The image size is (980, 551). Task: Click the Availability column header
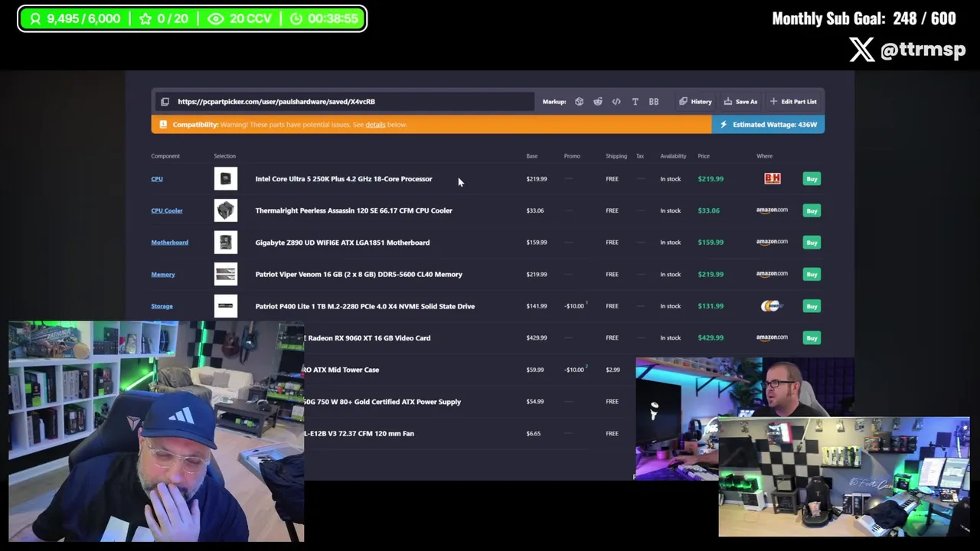(x=673, y=156)
